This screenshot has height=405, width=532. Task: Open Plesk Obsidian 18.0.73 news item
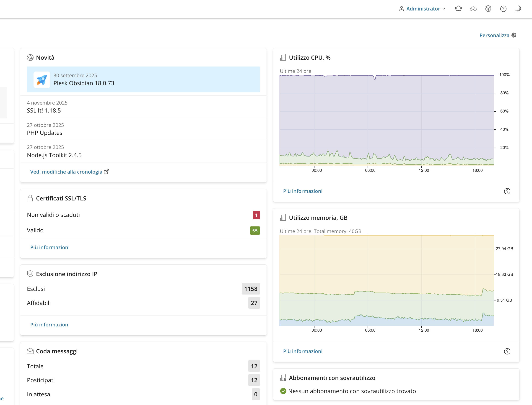84,83
